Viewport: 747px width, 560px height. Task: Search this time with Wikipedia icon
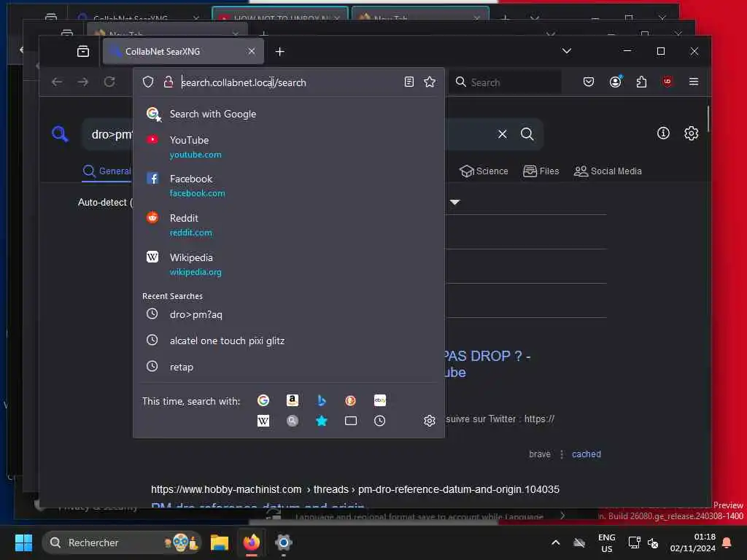pos(263,421)
